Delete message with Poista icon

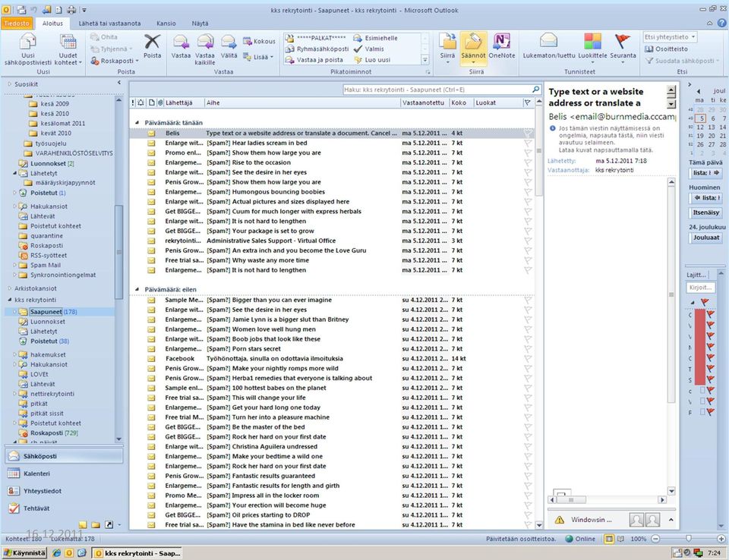[152, 46]
